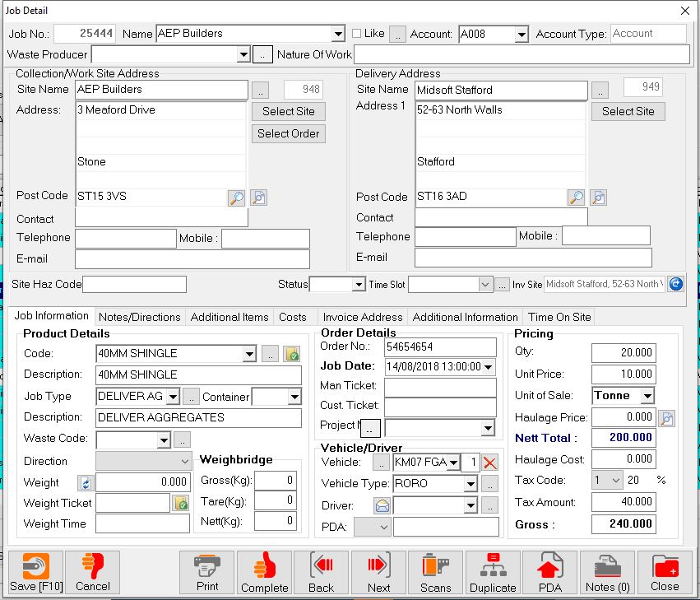Click delivery address Select Site button

(628, 111)
